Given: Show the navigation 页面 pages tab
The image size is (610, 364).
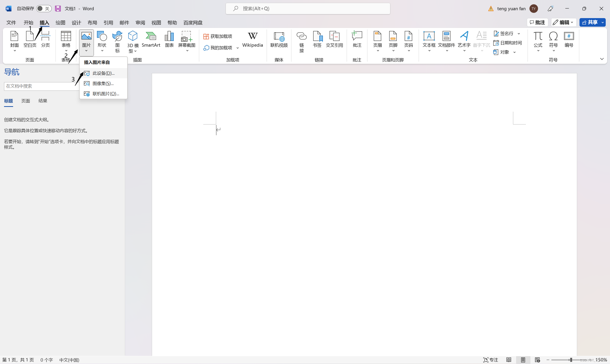Looking at the screenshot, I should pos(25,101).
